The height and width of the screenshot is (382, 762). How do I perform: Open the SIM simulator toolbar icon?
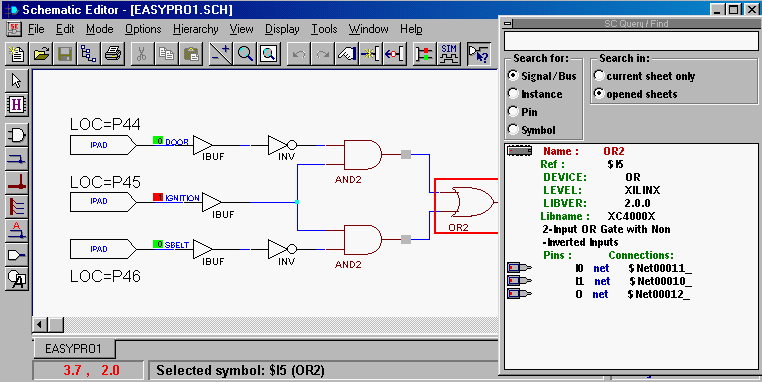[x=449, y=53]
